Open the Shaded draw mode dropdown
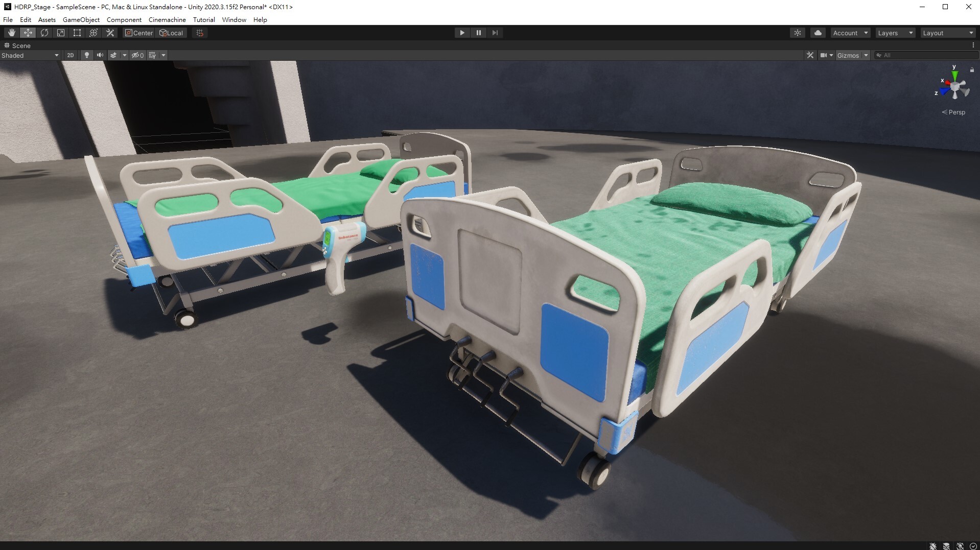Image resolution: width=980 pixels, height=550 pixels. (30, 55)
